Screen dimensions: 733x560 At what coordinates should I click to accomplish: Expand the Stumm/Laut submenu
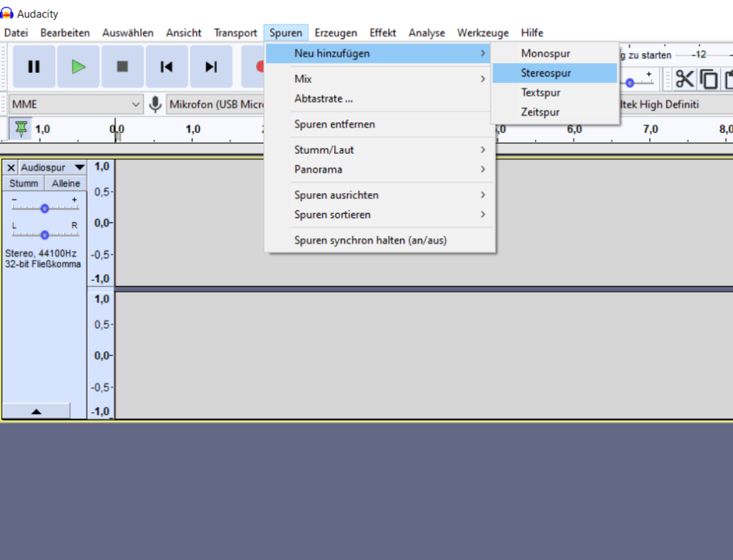click(x=379, y=150)
